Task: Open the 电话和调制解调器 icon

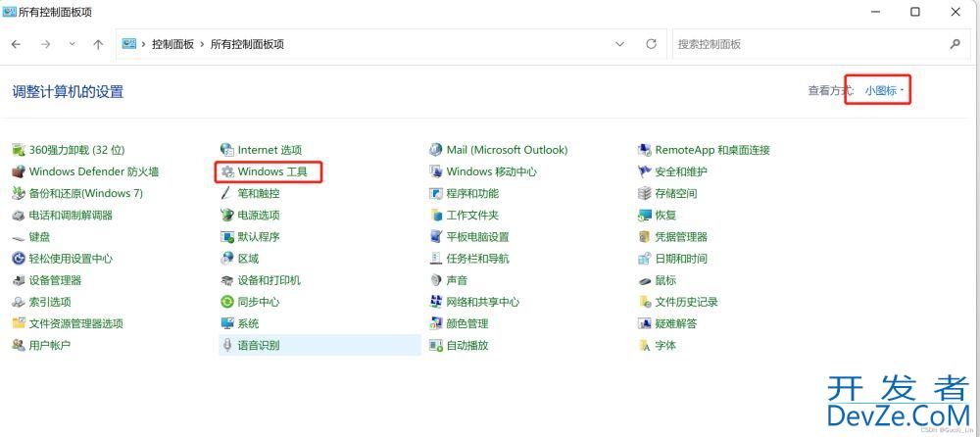Action: [x=19, y=215]
